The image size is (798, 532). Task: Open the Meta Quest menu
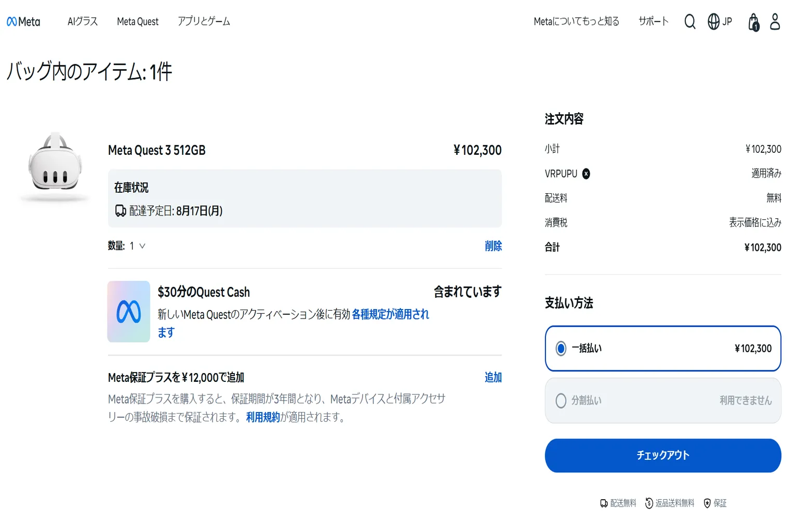pos(138,21)
